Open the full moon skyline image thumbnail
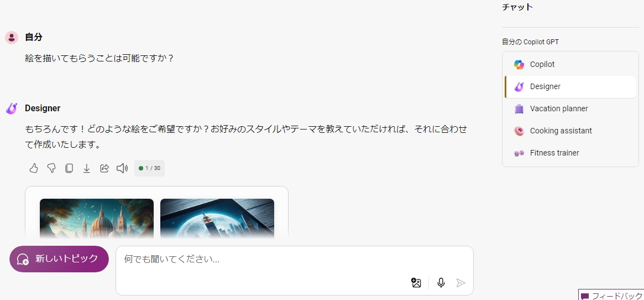 pos(217,219)
